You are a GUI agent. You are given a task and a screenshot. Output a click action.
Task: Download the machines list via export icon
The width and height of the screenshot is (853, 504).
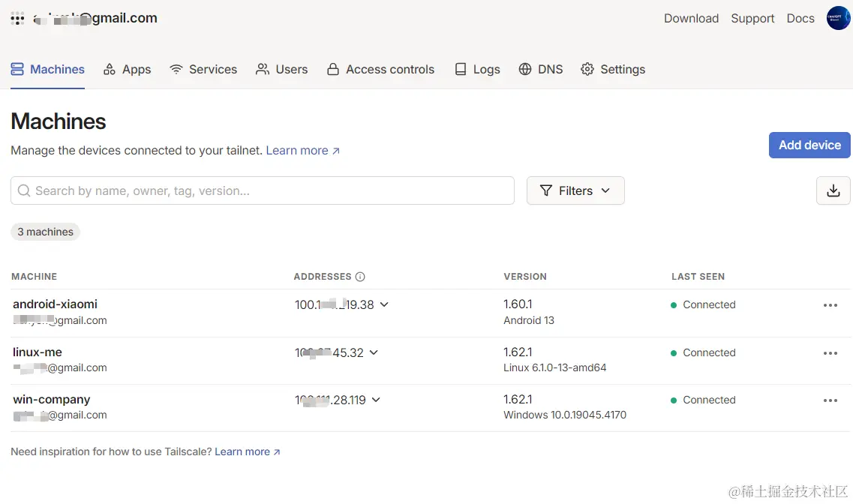click(833, 190)
